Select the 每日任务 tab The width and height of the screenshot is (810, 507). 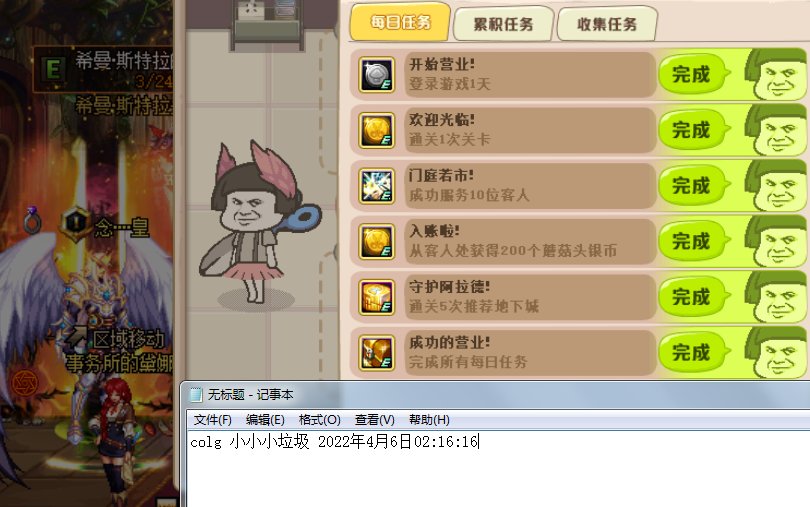click(400, 22)
